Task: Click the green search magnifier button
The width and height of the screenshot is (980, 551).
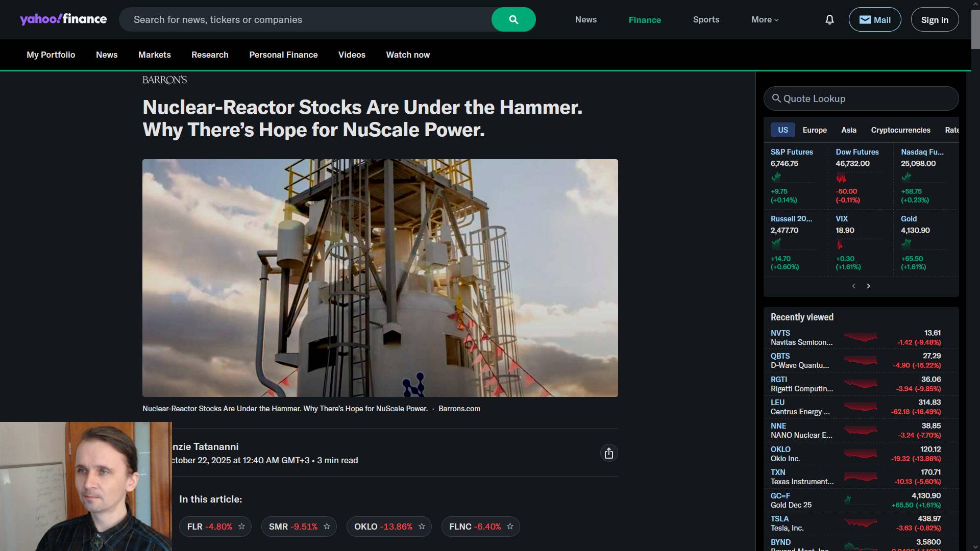Action: click(513, 20)
